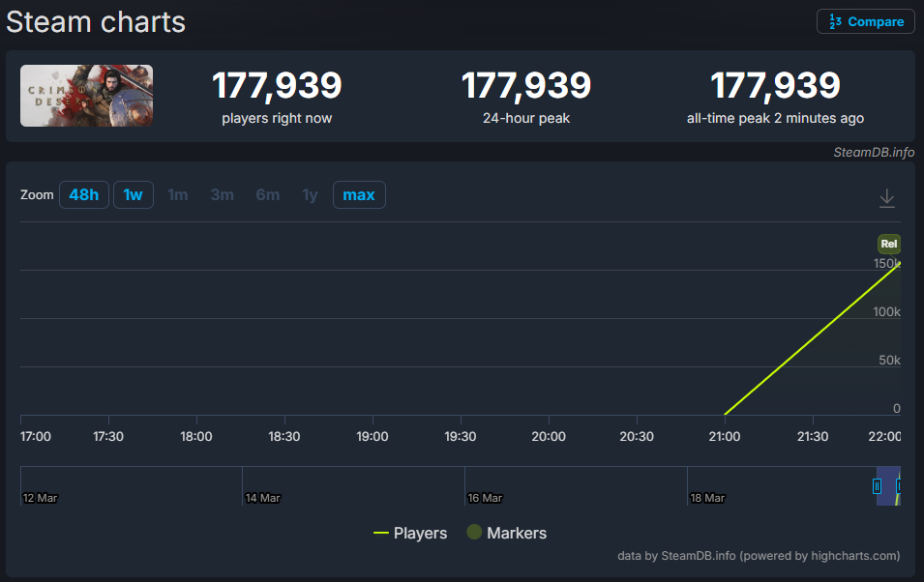Click the right navigator range handle
This screenshot has height=582, width=924.
click(x=899, y=486)
